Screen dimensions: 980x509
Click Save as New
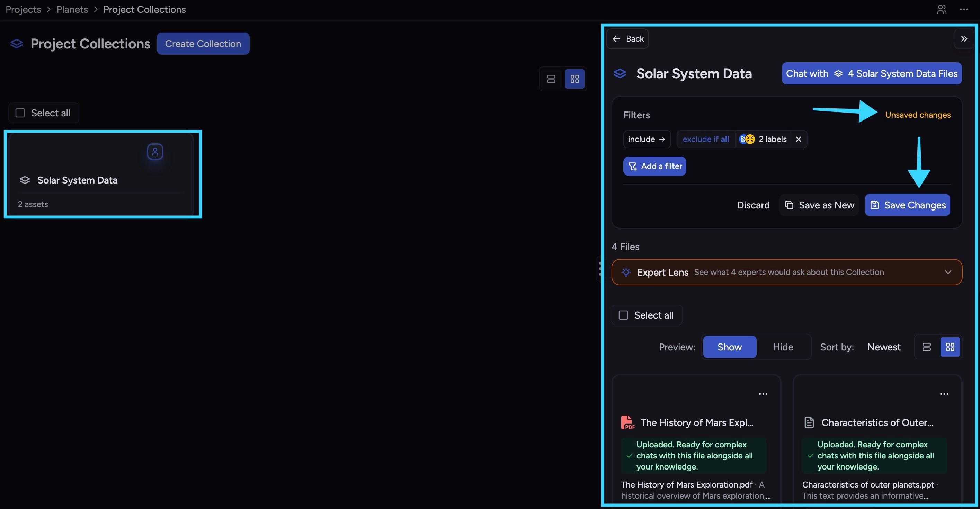(x=819, y=205)
